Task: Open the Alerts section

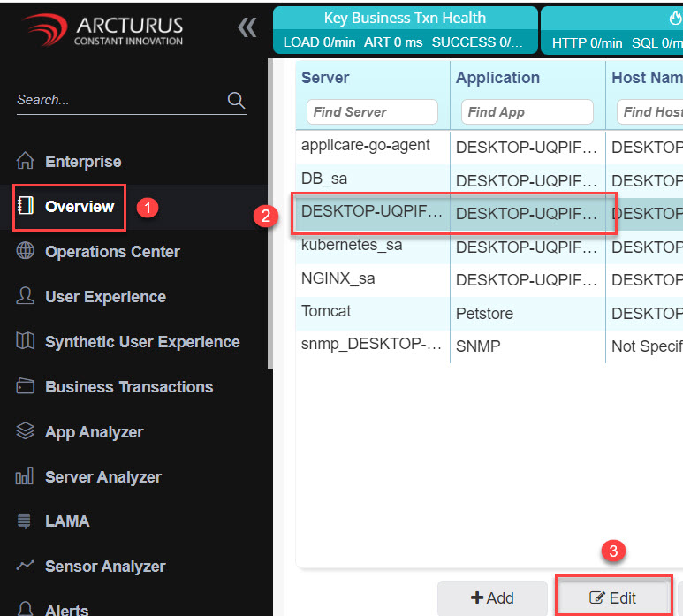Action: (66, 610)
